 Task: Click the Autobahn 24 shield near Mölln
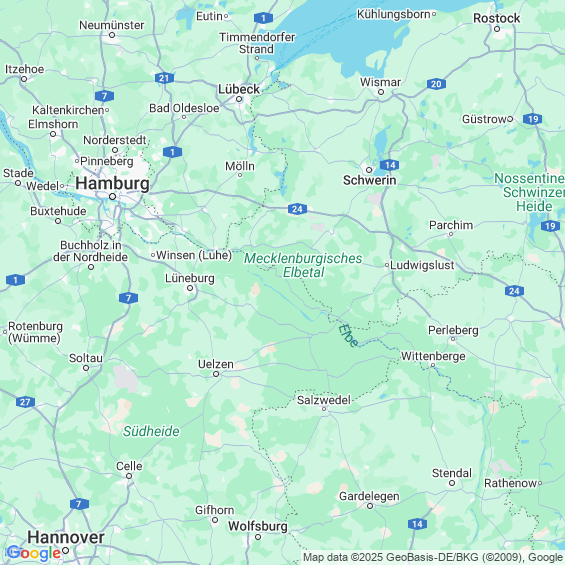tap(297, 209)
